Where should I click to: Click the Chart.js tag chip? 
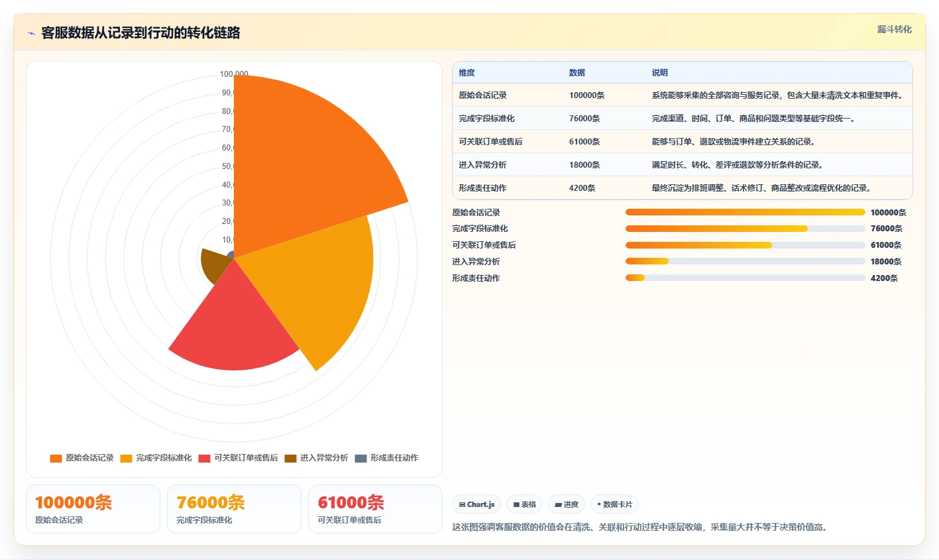(476, 504)
